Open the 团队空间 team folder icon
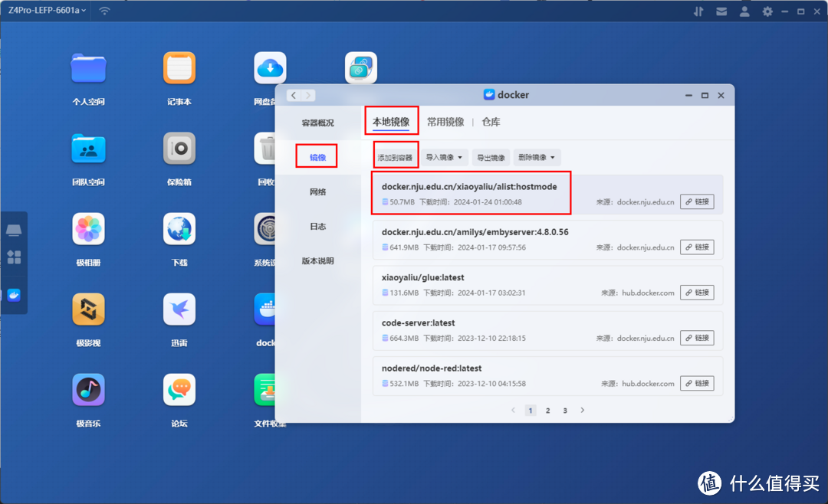This screenshot has width=828, height=504. pyautogui.click(x=88, y=149)
